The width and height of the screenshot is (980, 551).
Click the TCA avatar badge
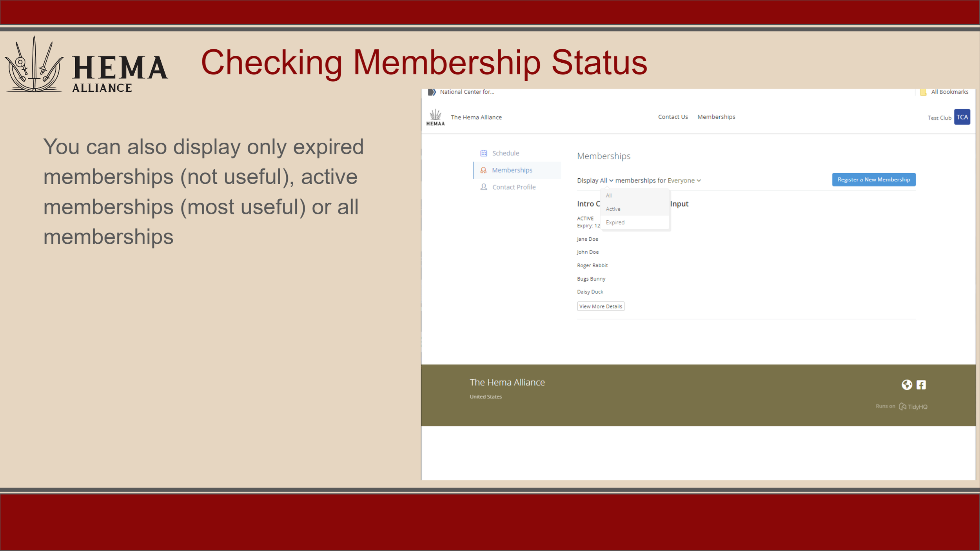962,117
